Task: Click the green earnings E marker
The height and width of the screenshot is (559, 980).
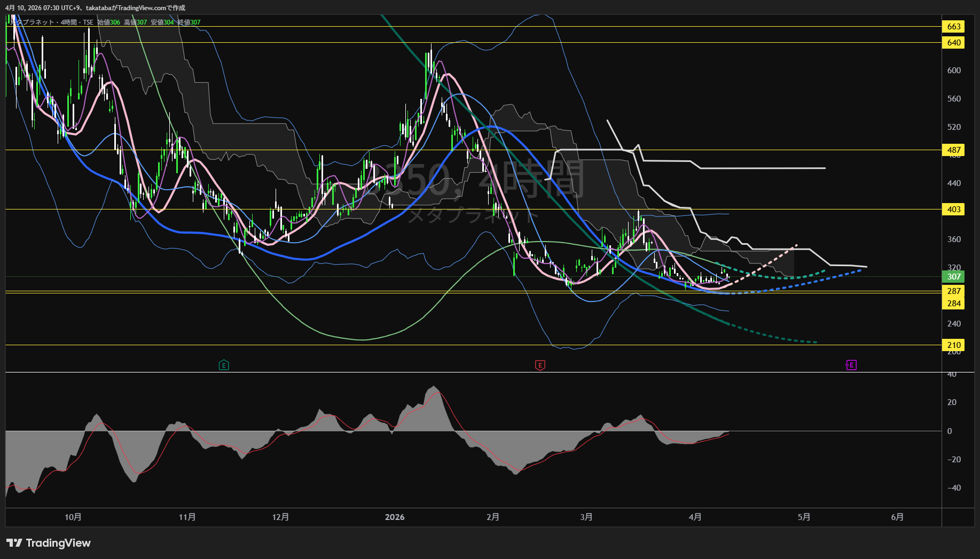Action: click(224, 366)
